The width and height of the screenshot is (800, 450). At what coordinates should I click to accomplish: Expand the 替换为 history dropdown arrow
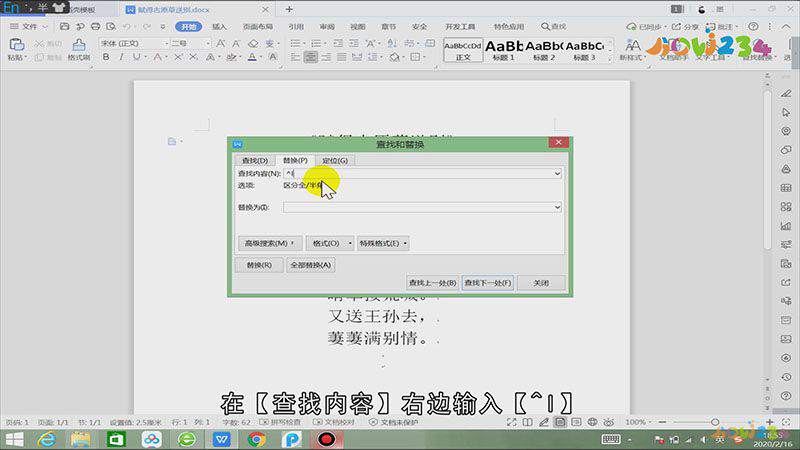(x=557, y=207)
